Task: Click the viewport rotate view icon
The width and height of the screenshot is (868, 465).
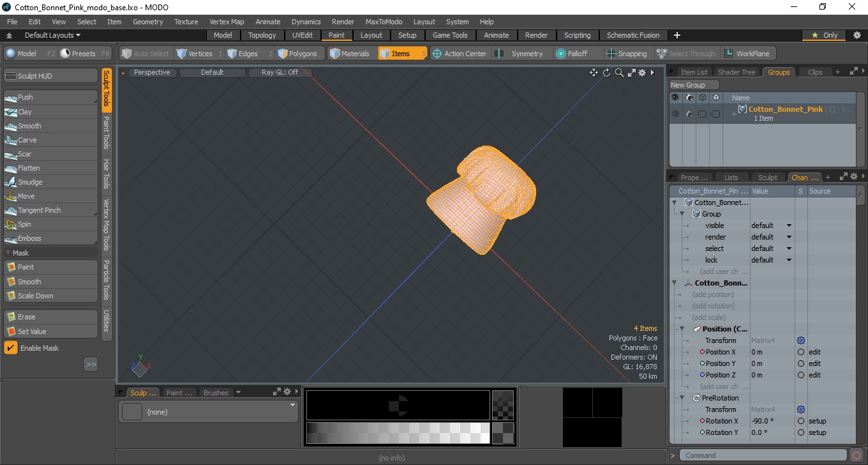Action: 606,73
